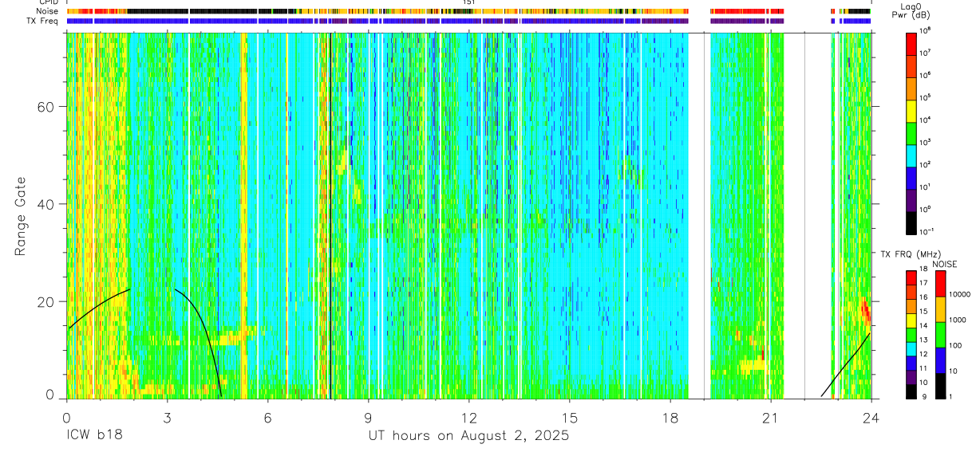Select the blue 10–100 swatch of the NOISE scale
The height and width of the screenshot is (452, 980).
pyautogui.click(x=940, y=360)
